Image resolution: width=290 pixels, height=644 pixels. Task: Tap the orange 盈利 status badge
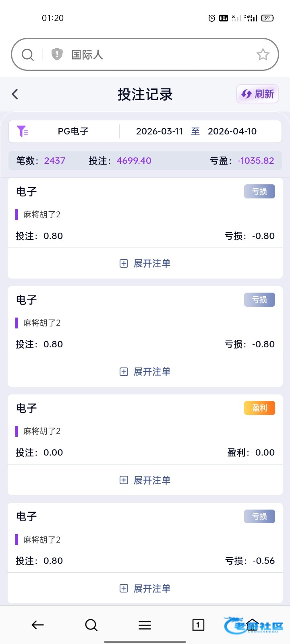tap(259, 408)
